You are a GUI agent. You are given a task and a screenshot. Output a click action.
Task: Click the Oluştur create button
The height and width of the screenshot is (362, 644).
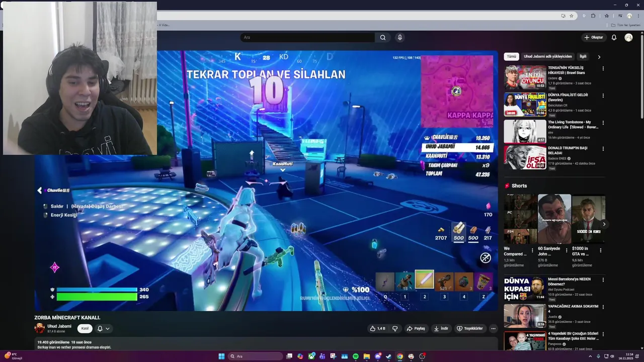click(594, 37)
